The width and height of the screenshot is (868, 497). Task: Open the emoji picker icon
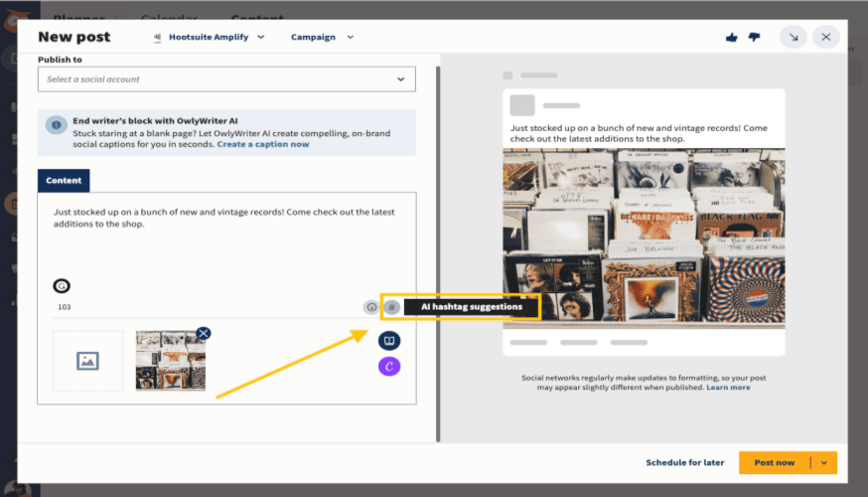point(371,307)
